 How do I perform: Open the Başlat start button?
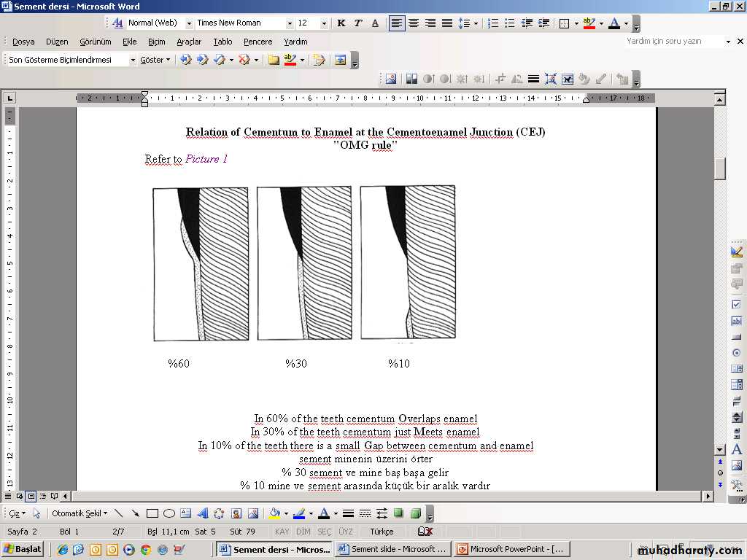23,549
